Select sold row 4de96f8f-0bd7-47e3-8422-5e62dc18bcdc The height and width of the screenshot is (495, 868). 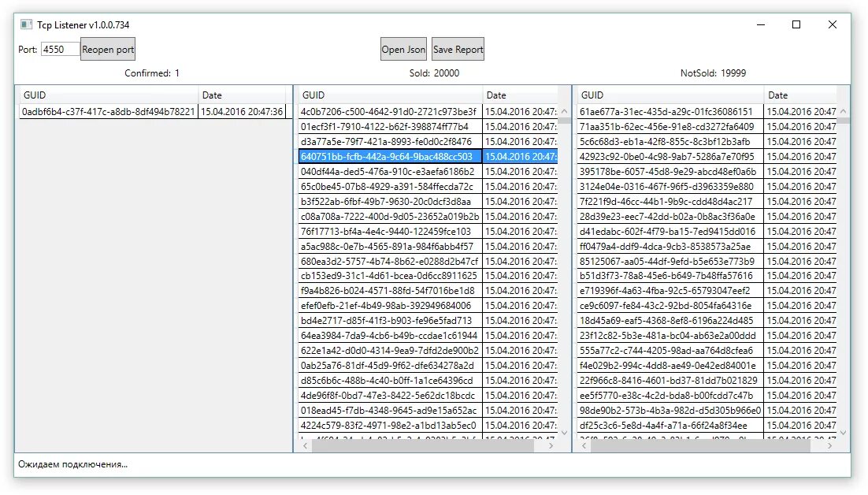tap(428, 395)
